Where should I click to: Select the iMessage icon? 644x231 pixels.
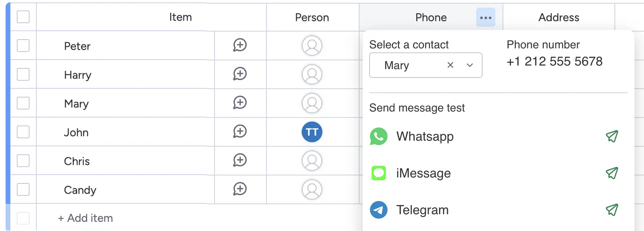(x=379, y=173)
